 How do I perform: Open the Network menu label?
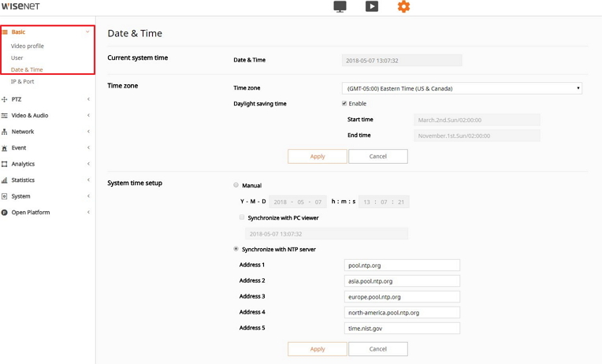coord(23,132)
